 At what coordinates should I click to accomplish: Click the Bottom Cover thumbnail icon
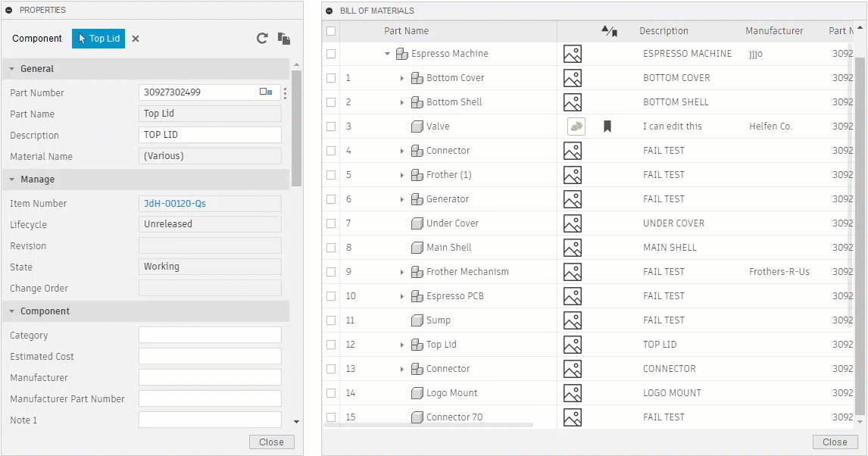tap(573, 78)
